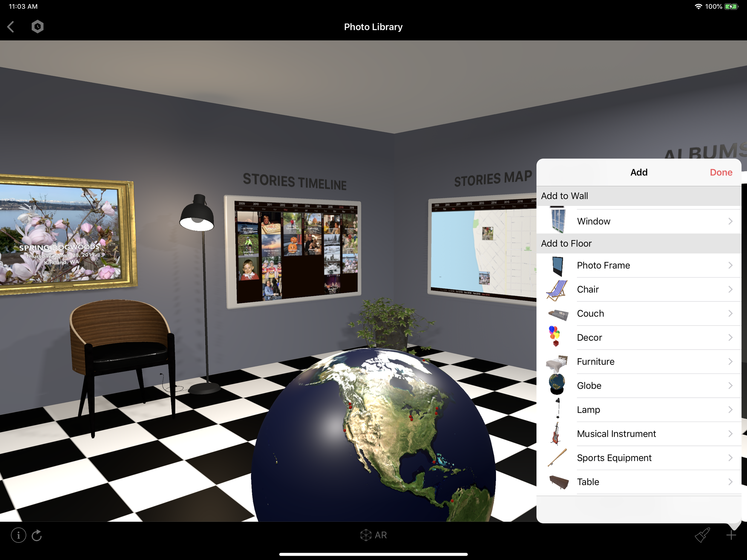This screenshot has height=560, width=747.
Task: Expand Window row chevron
Action: (730, 221)
